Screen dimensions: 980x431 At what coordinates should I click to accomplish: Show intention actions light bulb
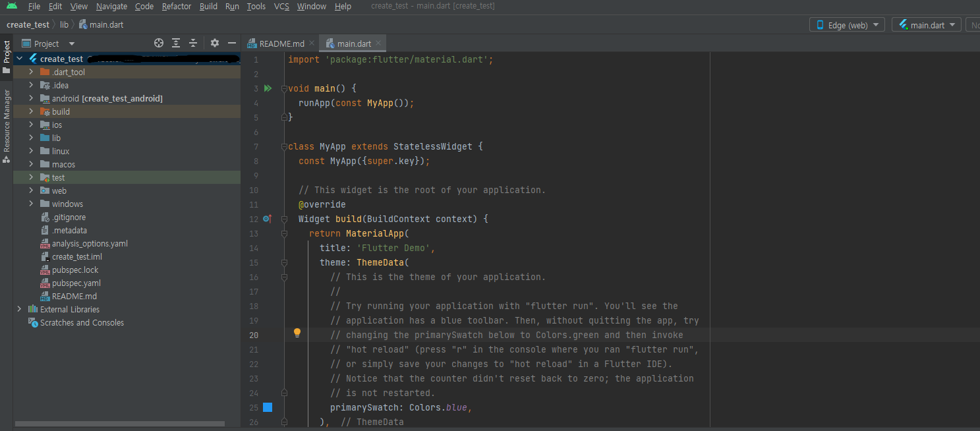click(x=297, y=333)
